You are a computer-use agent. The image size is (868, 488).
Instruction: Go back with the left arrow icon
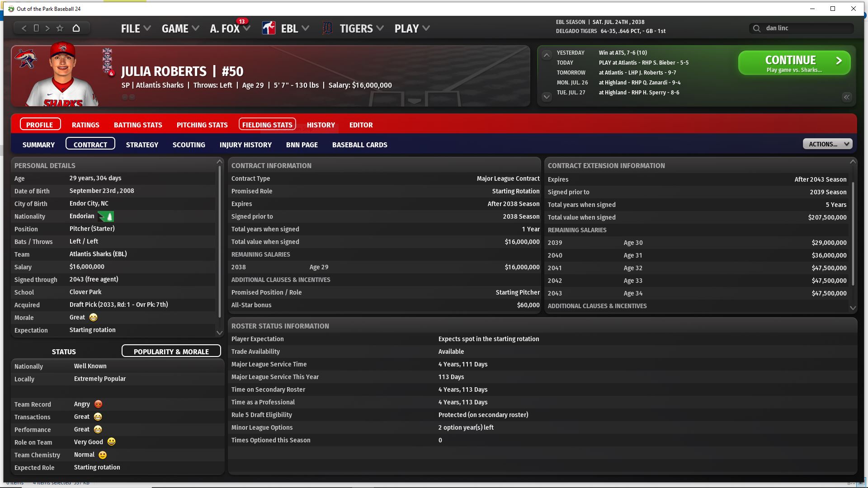click(24, 28)
